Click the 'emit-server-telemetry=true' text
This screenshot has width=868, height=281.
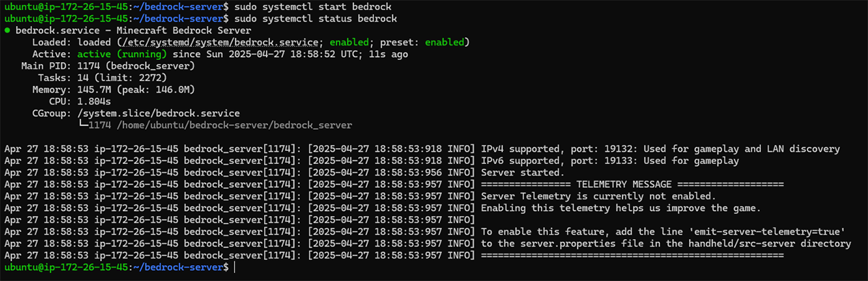(765, 231)
